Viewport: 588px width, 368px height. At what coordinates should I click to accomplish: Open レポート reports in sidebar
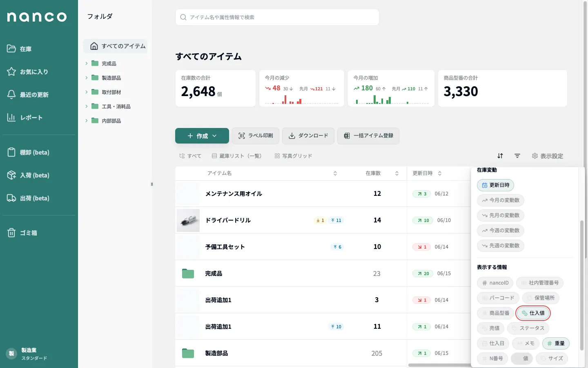(x=25, y=117)
